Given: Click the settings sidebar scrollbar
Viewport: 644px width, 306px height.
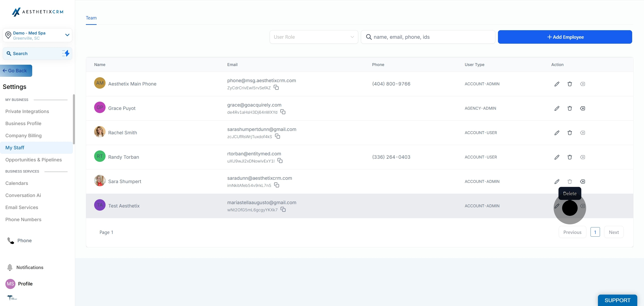Looking at the screenshot, I should [x=74, y=119].
